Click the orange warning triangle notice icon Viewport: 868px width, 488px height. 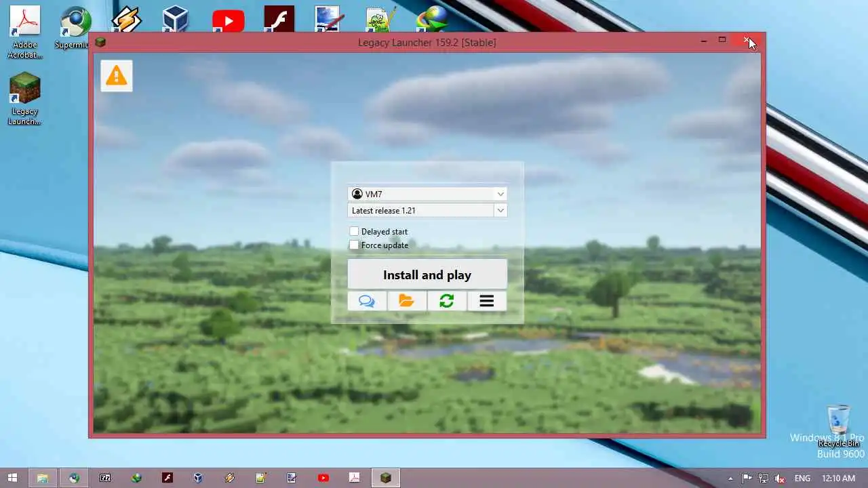pyautogui.click(x=116, y=75)
